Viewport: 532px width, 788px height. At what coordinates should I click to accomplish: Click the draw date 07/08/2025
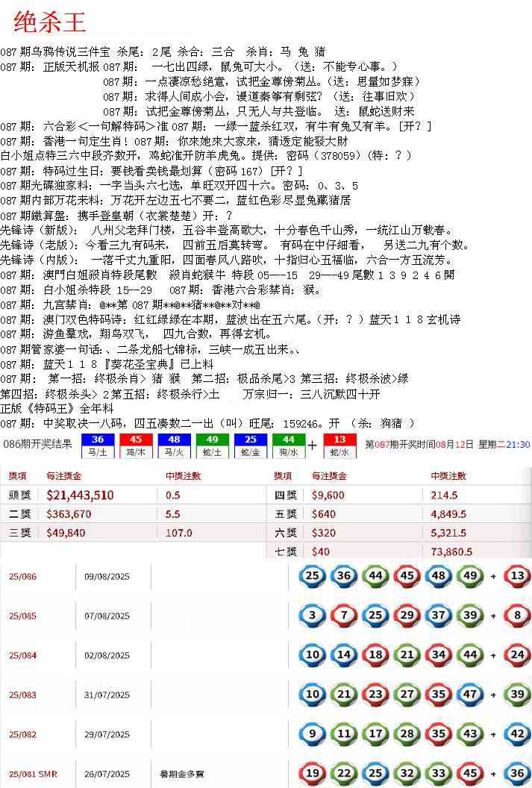click(107, 616)
